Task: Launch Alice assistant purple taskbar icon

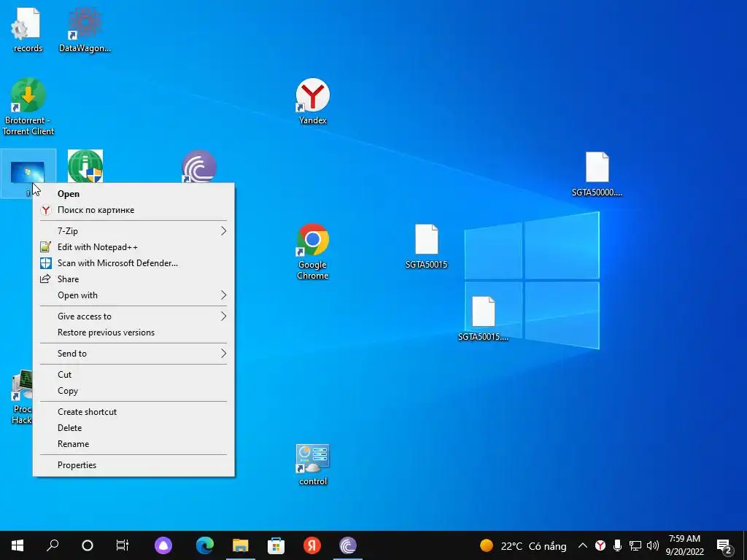Action: pos(163,545)
